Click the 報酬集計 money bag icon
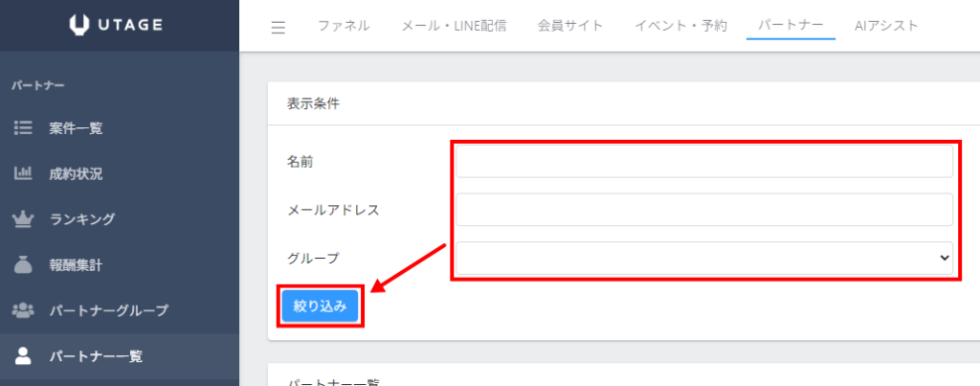The image size is (980, 386). [x=22, y=264]
